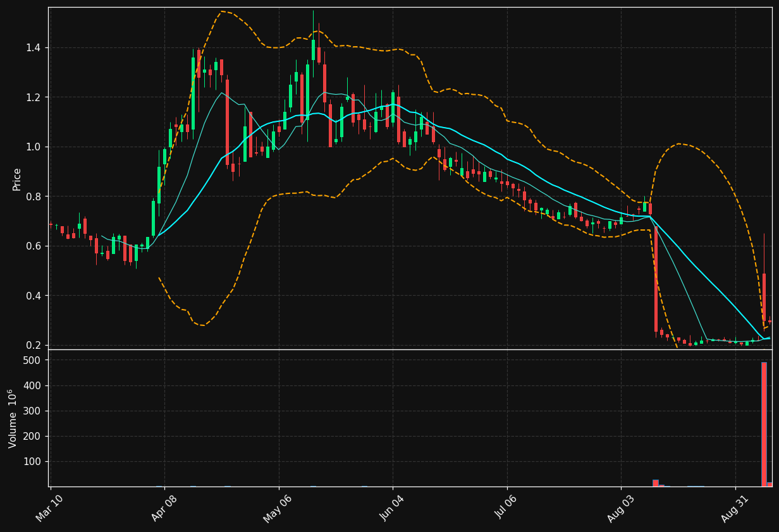Click the 0.2 price axis value
The image size is (779, 532).
pyautogui.click(x=33, y=346)
